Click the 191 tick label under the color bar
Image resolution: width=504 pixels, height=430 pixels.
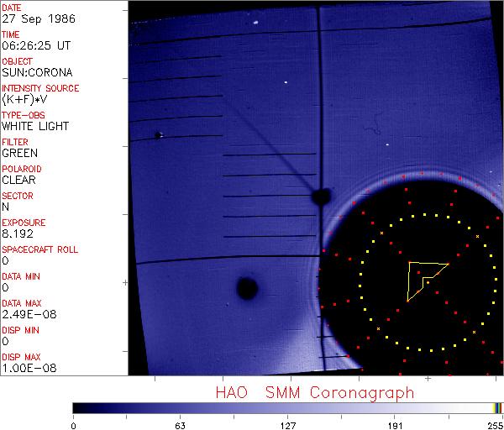[x=395, y=424]
